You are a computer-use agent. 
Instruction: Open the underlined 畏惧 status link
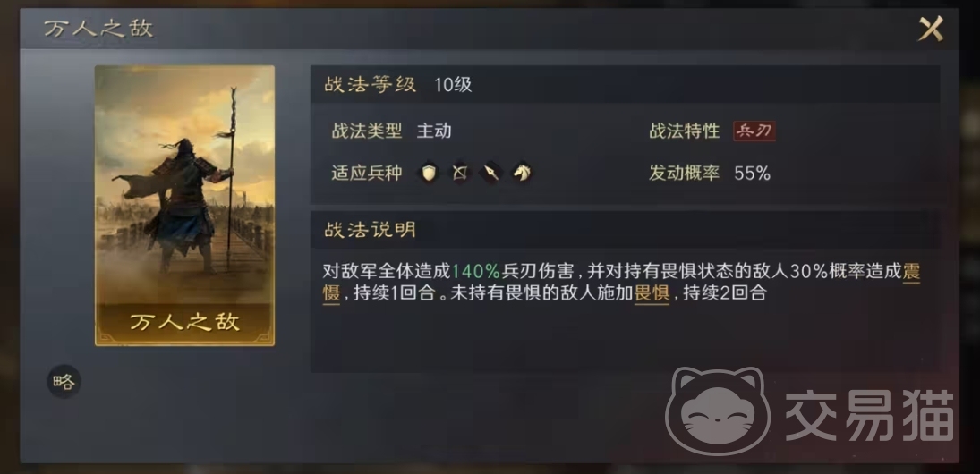[x=652, y=292]
